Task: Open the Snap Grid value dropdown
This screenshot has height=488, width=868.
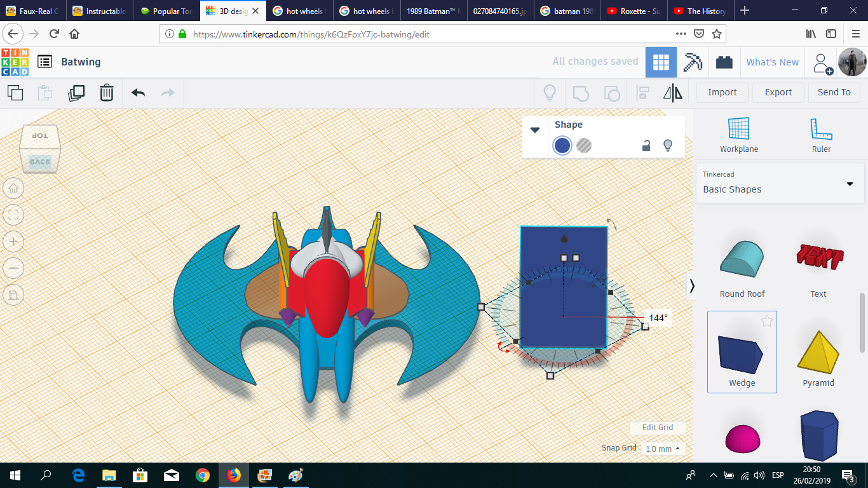Action: [x=661, y=449]
